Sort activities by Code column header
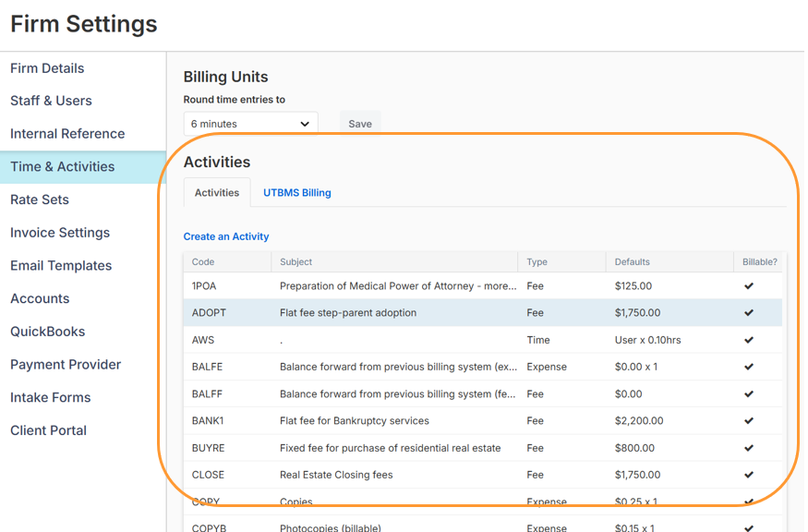 (203, 262)
